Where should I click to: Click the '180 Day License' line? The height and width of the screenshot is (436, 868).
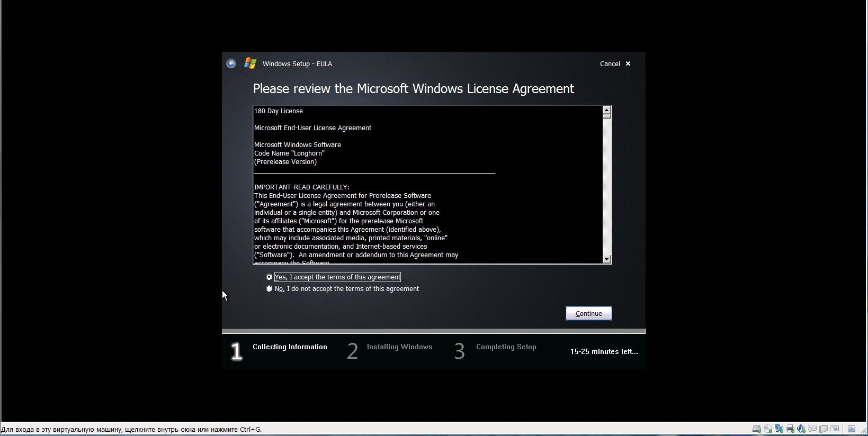pyautogui.click(x=279, y=111)
